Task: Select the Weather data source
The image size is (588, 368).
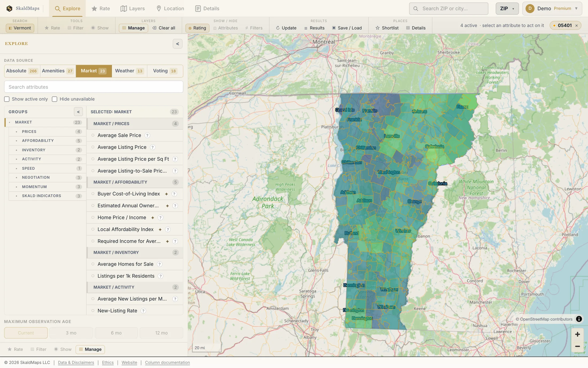Action: 129,71
